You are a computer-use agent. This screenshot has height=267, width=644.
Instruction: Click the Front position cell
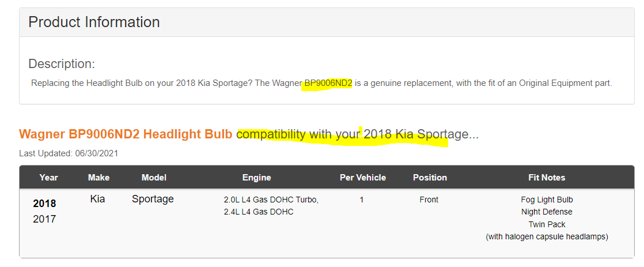[429, 200]
